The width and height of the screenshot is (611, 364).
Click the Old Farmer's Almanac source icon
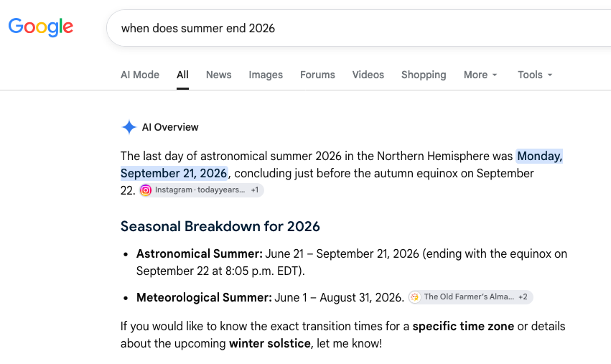(414, 297)
